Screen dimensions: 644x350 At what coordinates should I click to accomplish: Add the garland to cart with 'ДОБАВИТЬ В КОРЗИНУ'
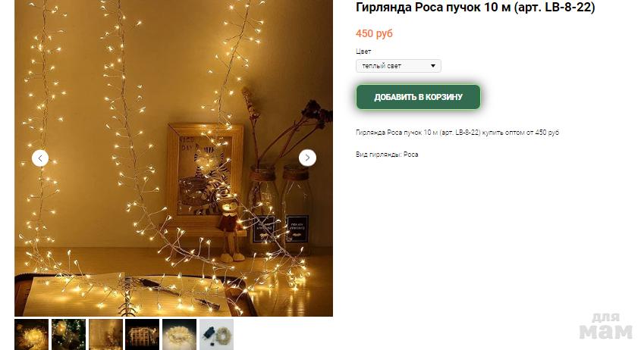(x=418, y=97)
